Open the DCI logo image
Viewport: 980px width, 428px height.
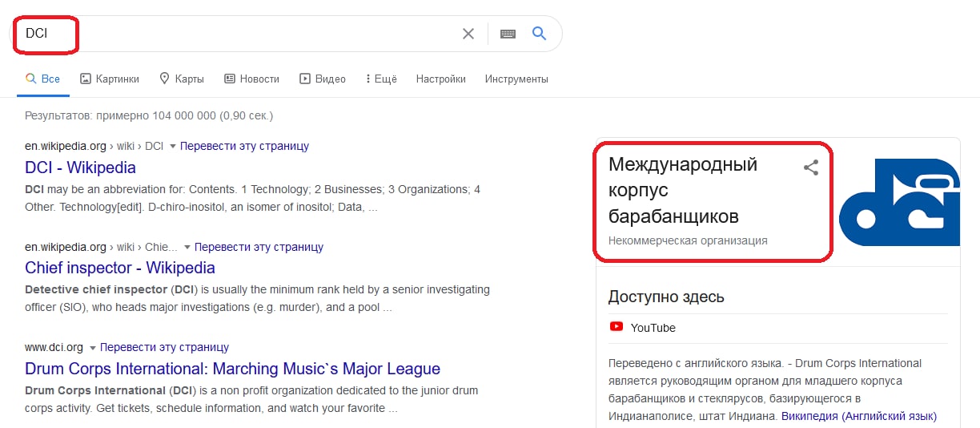tap(898, 202)
